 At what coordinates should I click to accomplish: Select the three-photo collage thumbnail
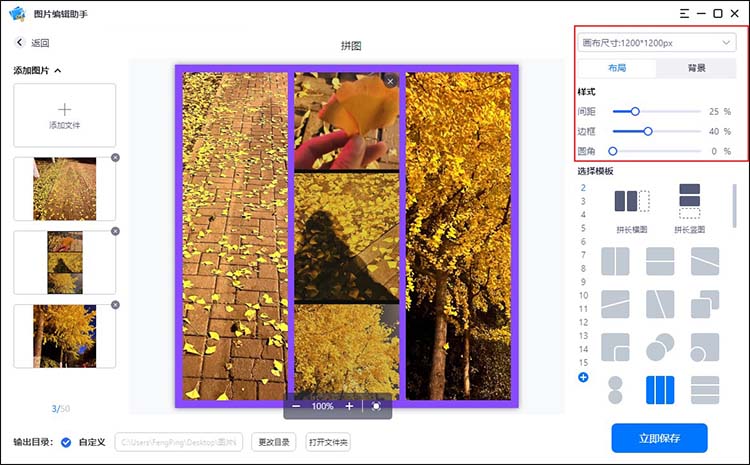click(65, 263)
